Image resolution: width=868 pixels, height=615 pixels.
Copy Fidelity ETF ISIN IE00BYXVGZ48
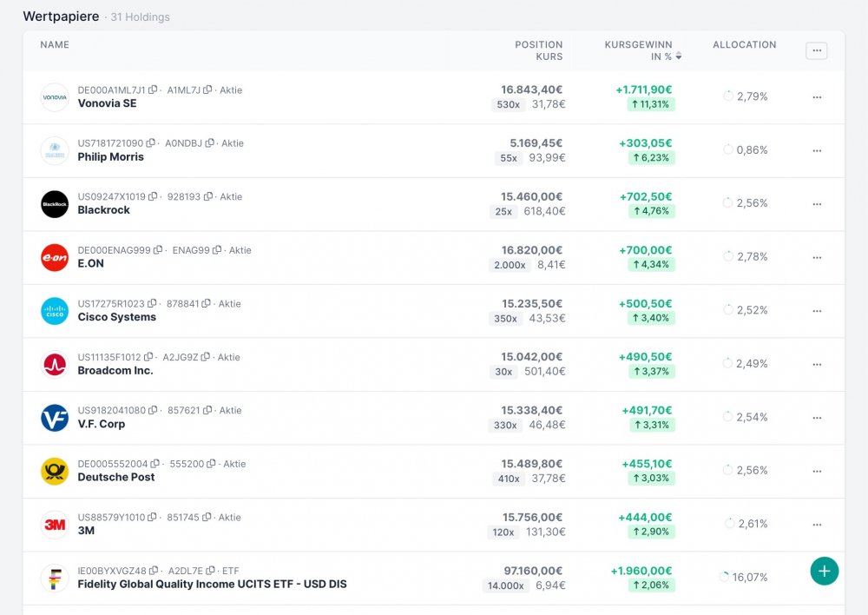click(x=154, y=571)
